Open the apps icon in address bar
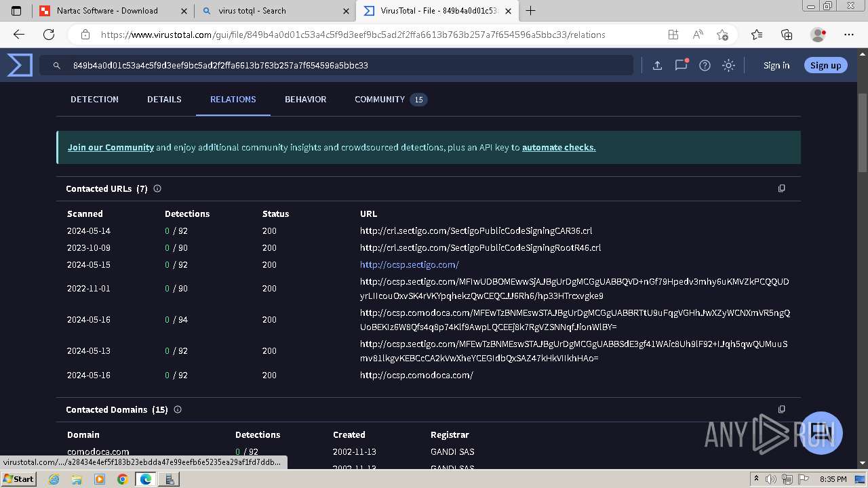868x488 pixels. [x=673, y=35]
